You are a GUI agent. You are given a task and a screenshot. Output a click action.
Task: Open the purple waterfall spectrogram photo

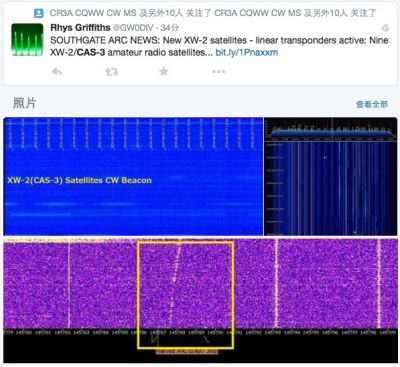pyautogui.click(x=200, y=300)
